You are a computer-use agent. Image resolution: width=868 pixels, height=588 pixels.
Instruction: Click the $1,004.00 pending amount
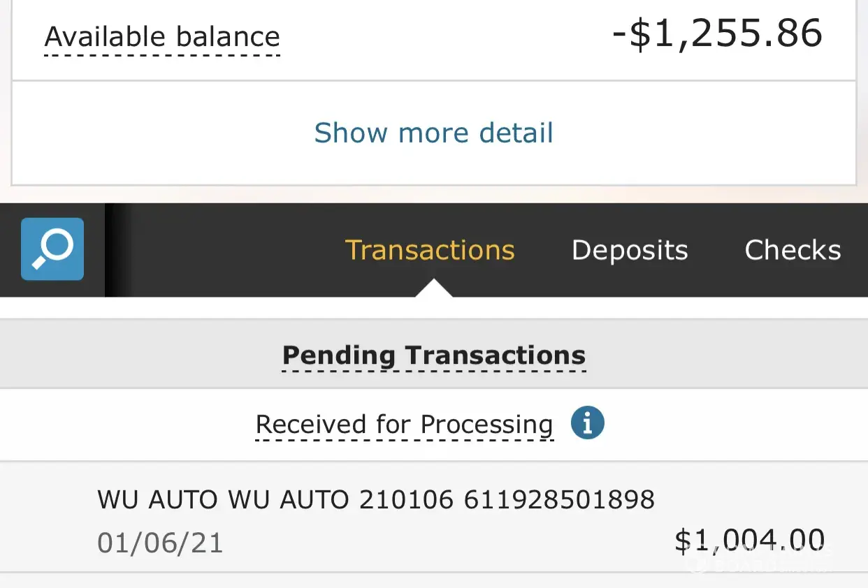click(749, 541)
